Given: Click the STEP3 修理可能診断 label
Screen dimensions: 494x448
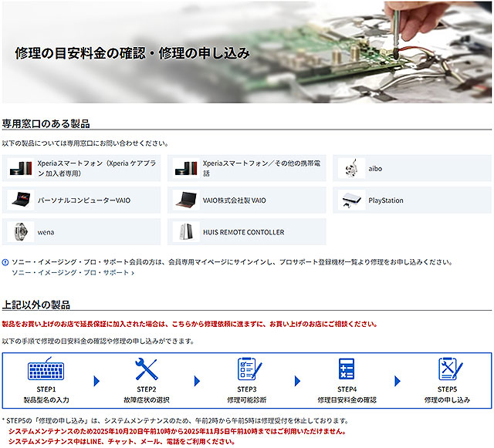Looking at the screenshot, I should (247, 395).
